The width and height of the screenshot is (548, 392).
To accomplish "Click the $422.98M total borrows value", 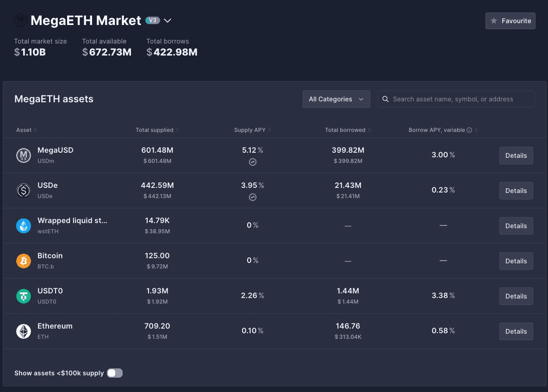I will point(172,52).
